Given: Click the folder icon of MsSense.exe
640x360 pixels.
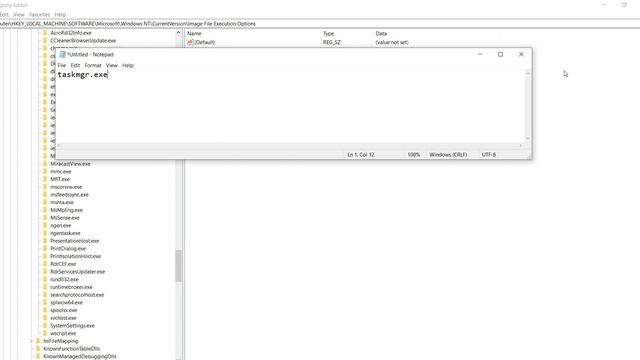Looking at the screenshot, I should click(x=45, y=218).
